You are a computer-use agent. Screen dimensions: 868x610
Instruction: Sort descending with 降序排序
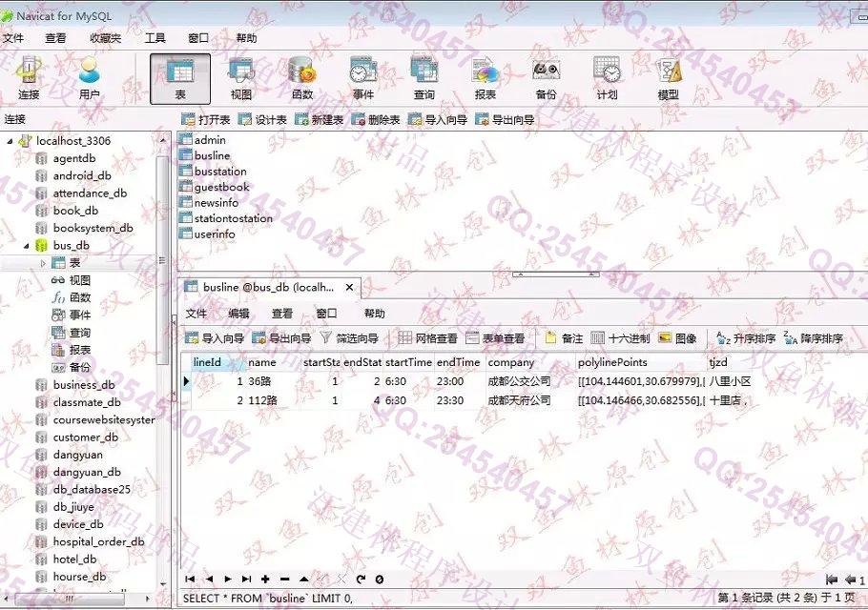(x=814, y=338)
